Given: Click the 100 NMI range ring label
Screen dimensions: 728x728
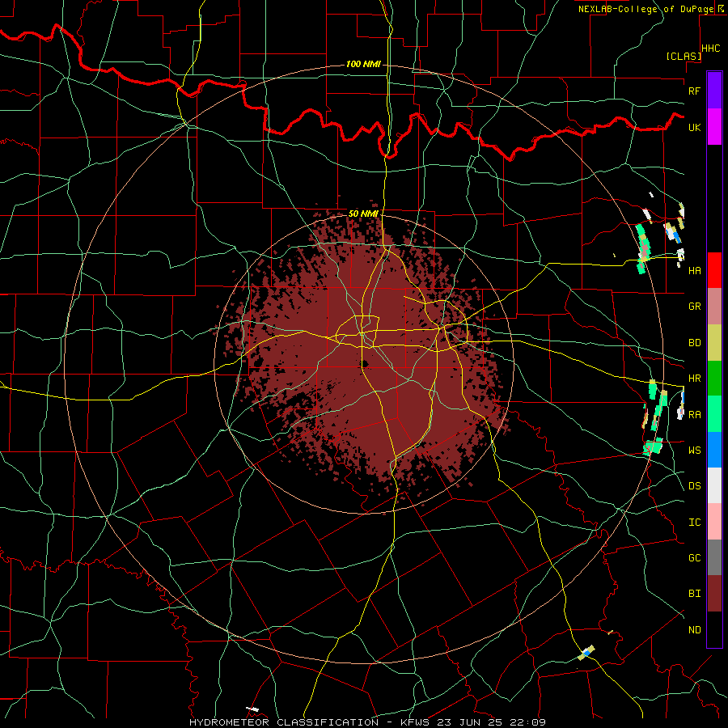Looking at the screenshot, I should tap(363, 64).
